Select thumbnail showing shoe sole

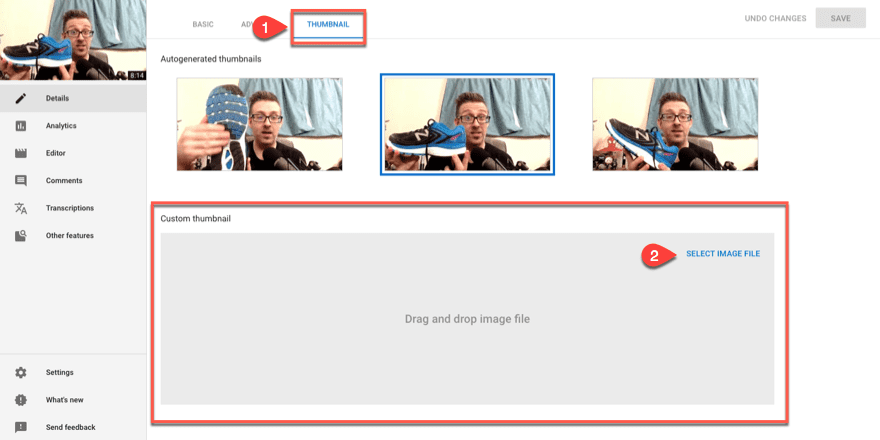point(259,124)
